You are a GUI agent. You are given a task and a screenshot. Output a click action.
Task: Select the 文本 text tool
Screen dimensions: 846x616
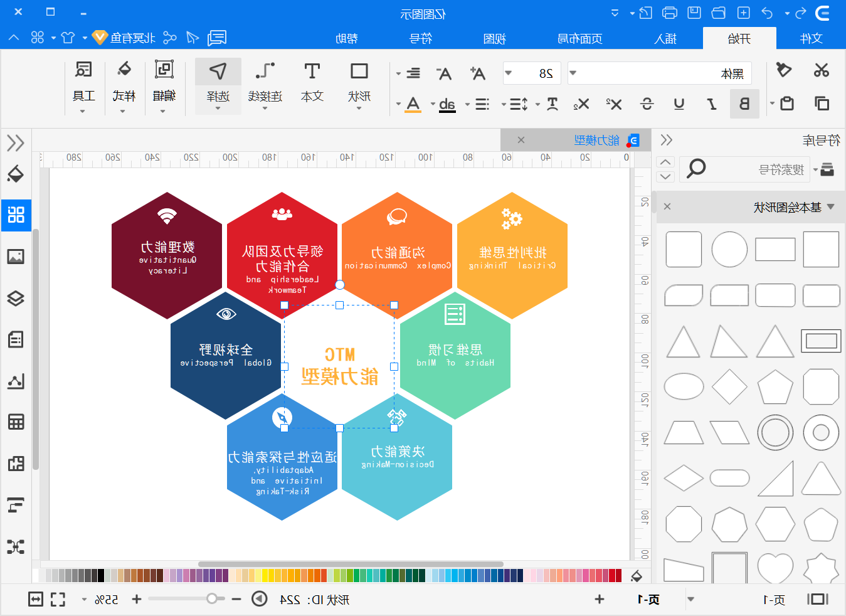pos(312,86)
